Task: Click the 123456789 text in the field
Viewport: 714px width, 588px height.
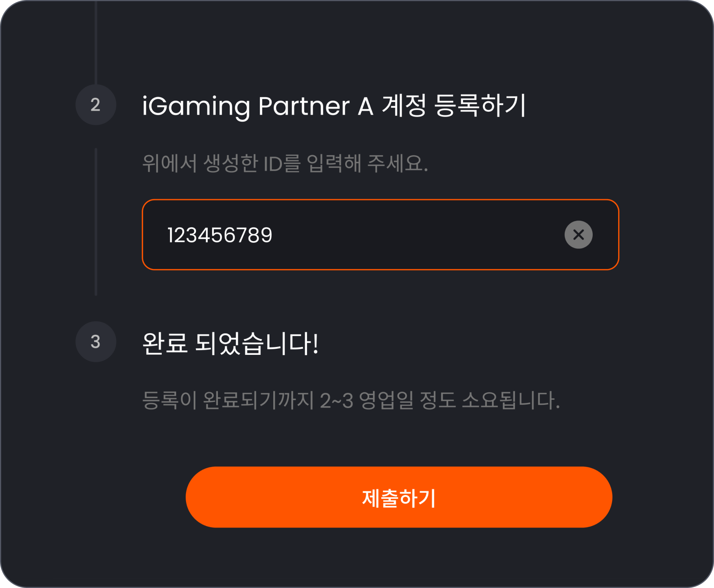Action: tap(220, 235)
